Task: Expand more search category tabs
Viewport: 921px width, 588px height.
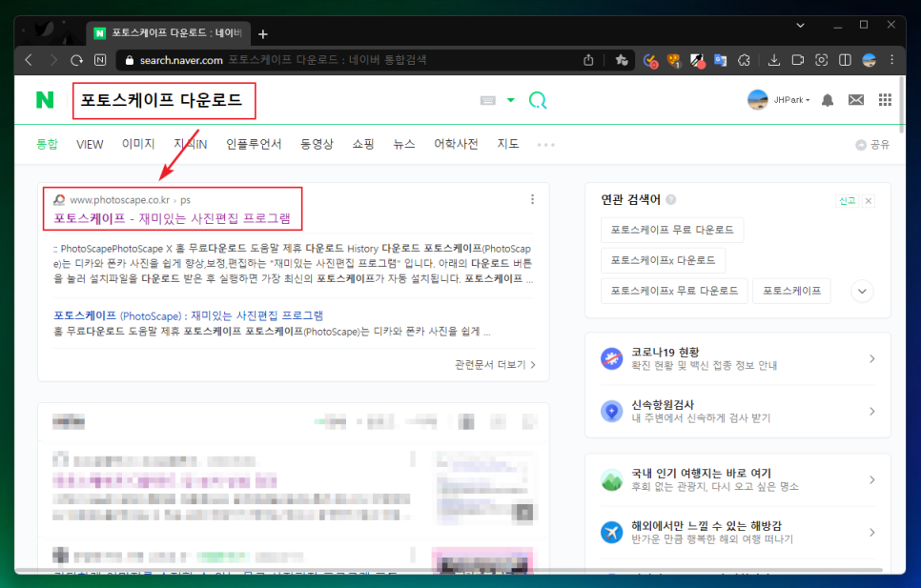Action: click(x=545, y=144)
